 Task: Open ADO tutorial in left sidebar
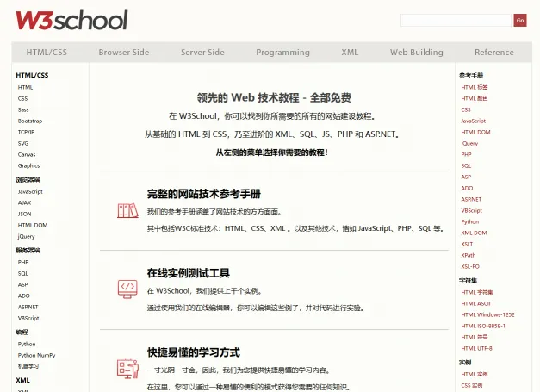point(24,296)
